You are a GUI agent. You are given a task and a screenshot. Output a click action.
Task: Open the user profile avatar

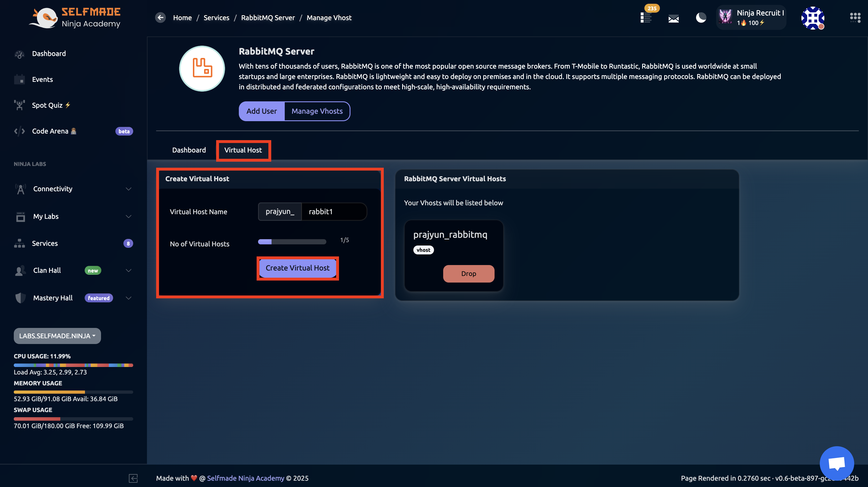coord(813,18)
